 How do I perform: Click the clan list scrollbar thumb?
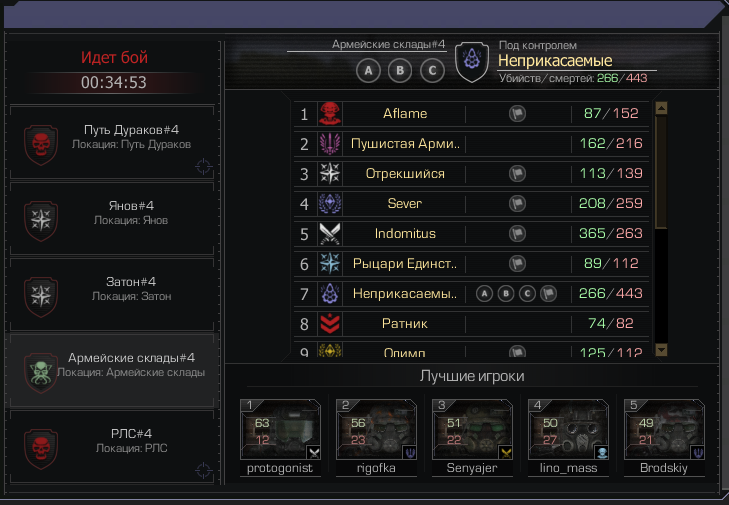pos(661,172)
